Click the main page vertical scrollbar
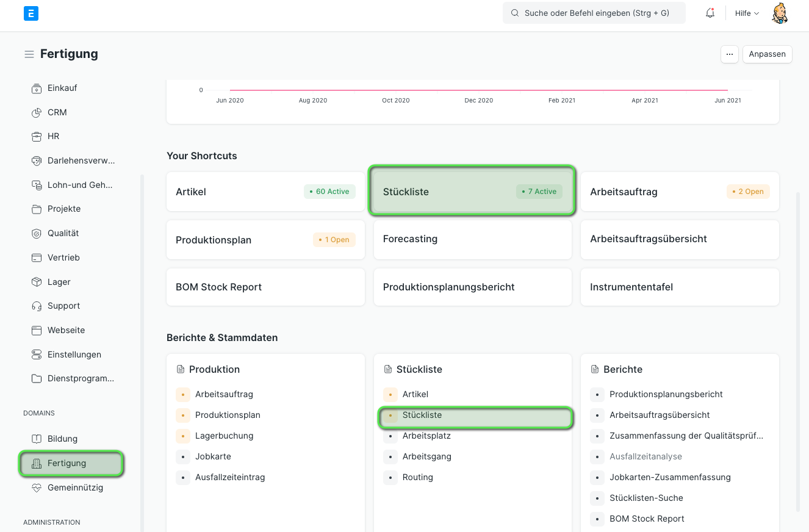This screenshot has width=809, height=532. tap(798, 352)
